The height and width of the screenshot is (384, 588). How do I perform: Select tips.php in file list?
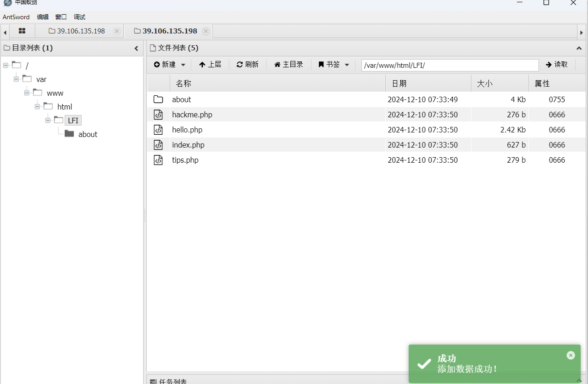185,160
